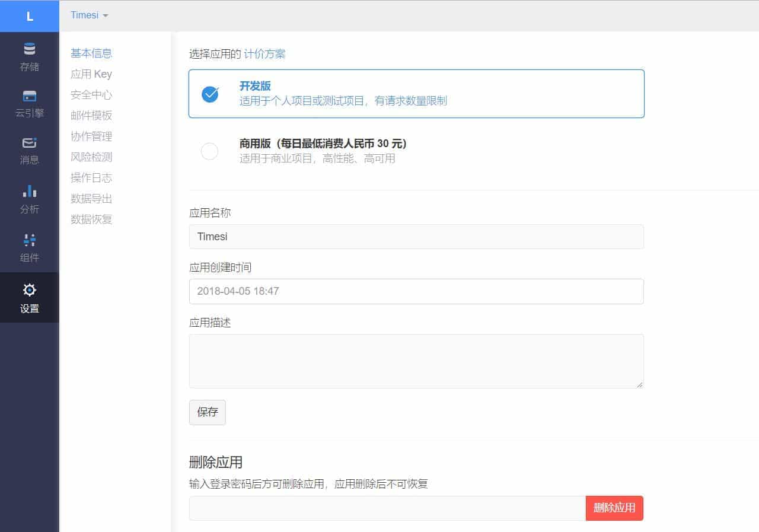
Task: Open the 分析 analytics section
Action: point(30,199)
